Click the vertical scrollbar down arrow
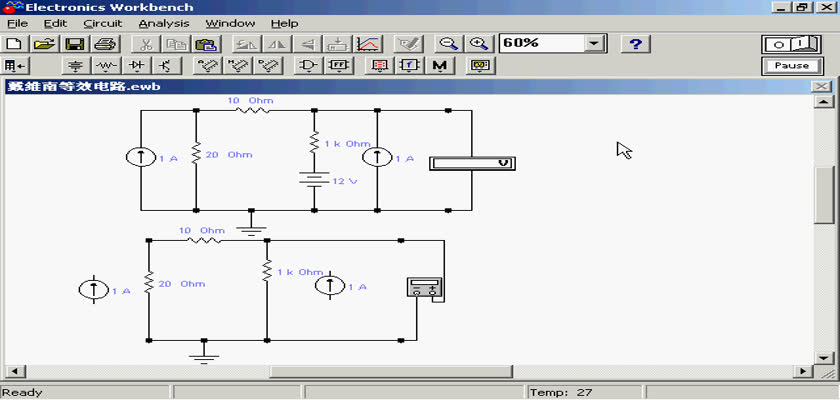 [822, 357]
